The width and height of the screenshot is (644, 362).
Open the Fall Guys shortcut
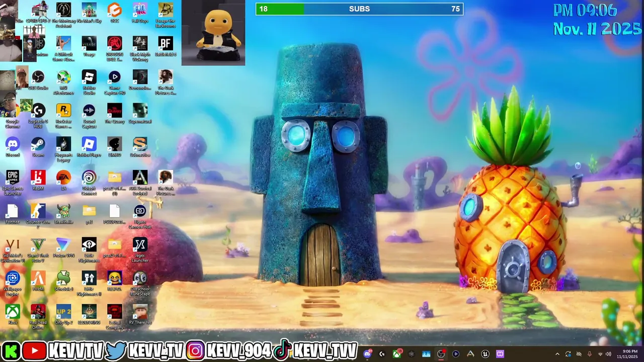tap(140, 13)
